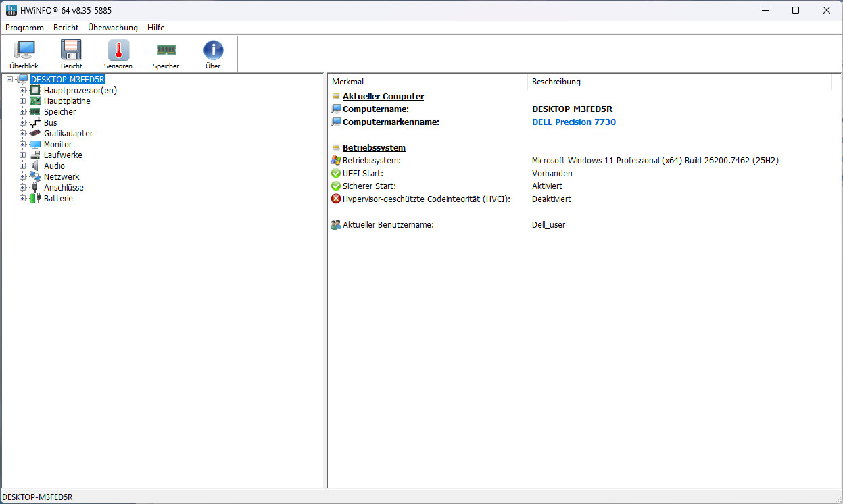Viewport: 843px width, 504px height.
Task: Click the users icon beside Aktueller Benutzername
Action: point(336,225)
